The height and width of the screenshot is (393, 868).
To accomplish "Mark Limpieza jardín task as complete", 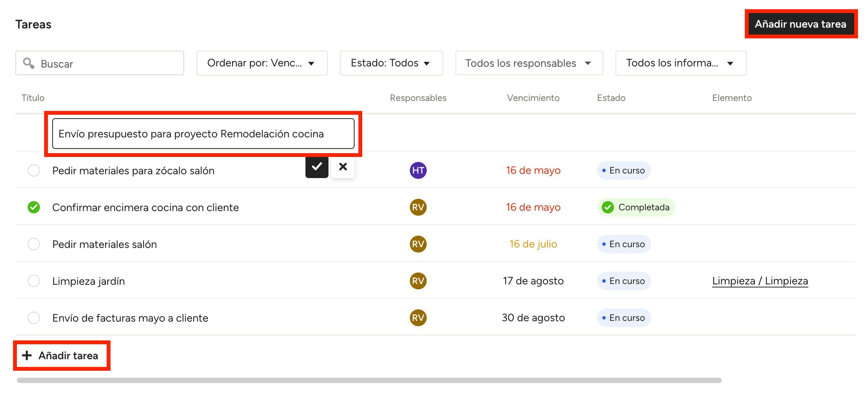I will point(34,281).
